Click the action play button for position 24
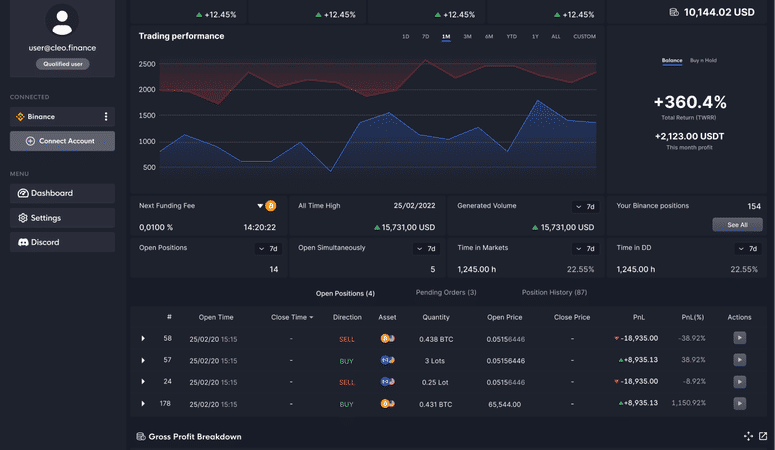 pos(739,382)
